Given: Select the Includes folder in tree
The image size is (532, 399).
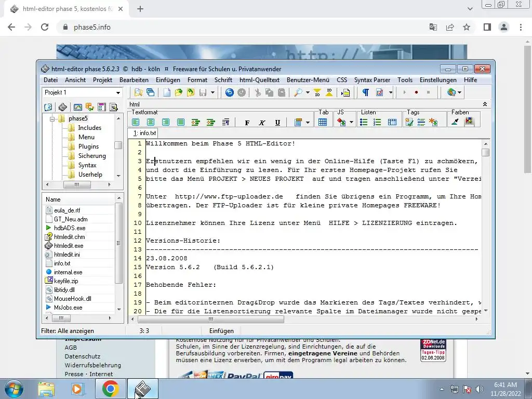Looking at the screenshot, I should pos(89,128).
